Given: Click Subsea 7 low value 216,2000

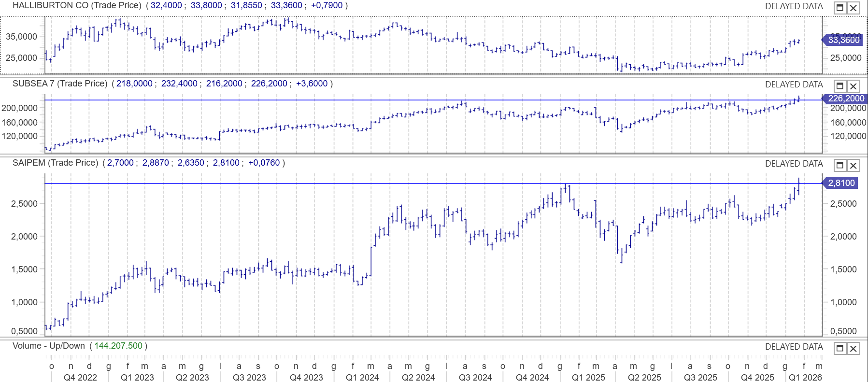Looking at the screenshot, I should coord(224,84).
